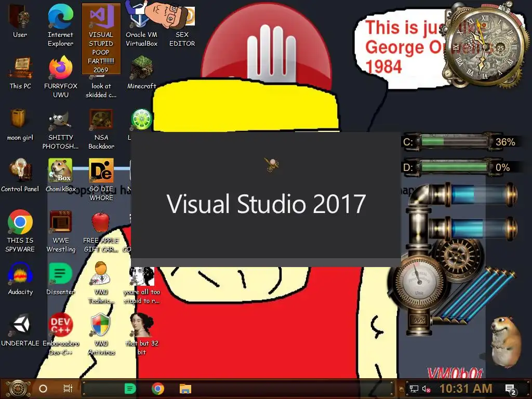Open VM0 Antivirus shield icon
Screen dimensions: 532x399
[101, 334]
